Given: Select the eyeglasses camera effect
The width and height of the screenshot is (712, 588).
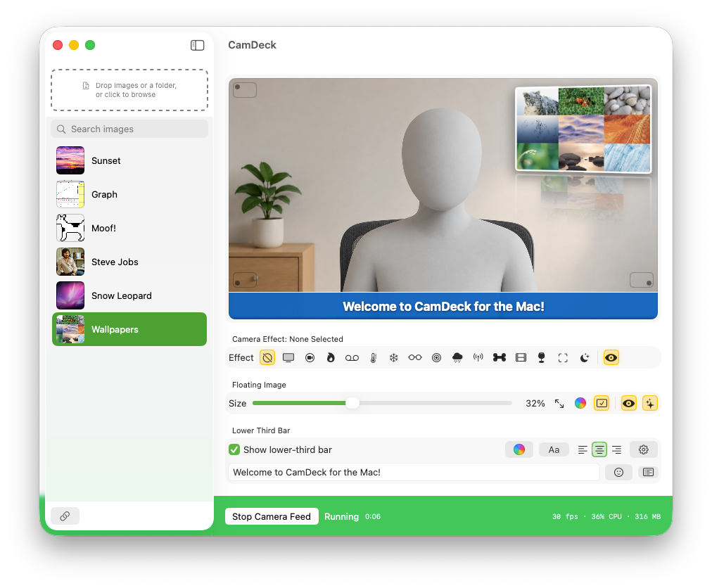Looking at the screenshot, I should [415, 358].
